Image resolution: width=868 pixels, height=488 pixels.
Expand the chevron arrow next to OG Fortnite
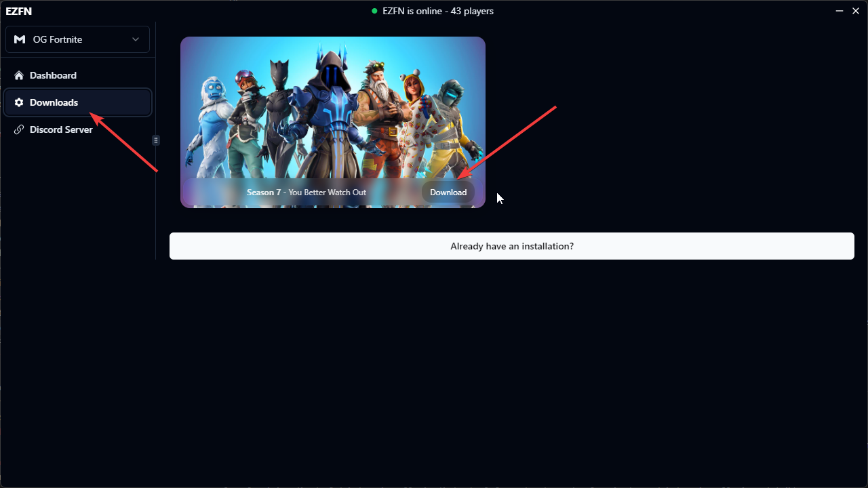pyautogui.click(x=136, y=39)
